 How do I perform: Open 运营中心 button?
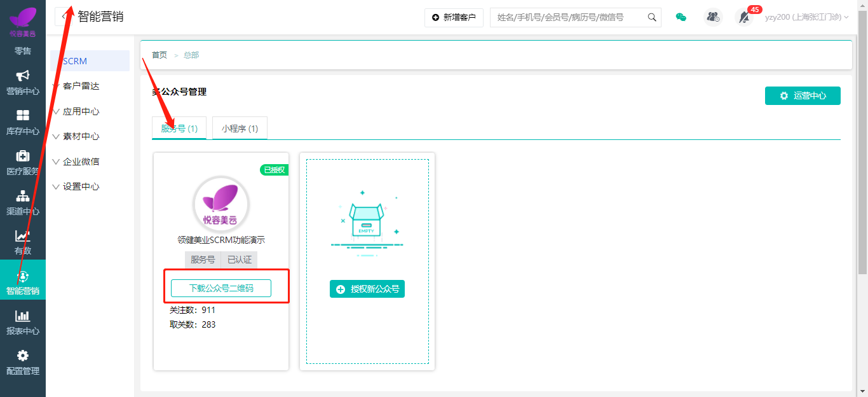pos(803,95)
